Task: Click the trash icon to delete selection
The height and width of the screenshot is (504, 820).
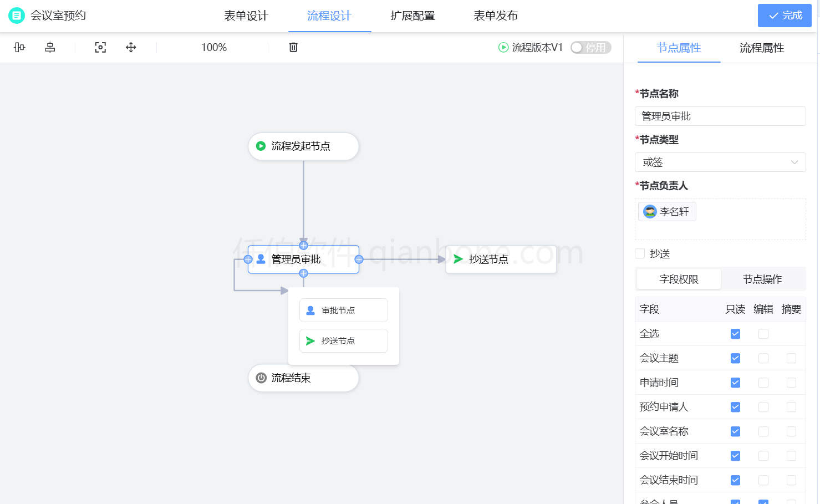Action: click(x=293, y=47)
